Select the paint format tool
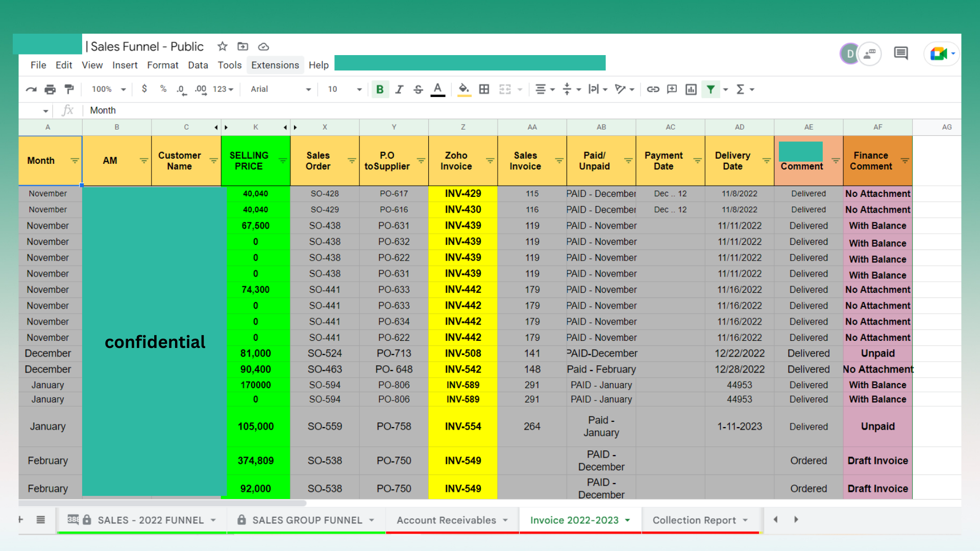This screenshot has height=551, width=980. tap(69, 89)
